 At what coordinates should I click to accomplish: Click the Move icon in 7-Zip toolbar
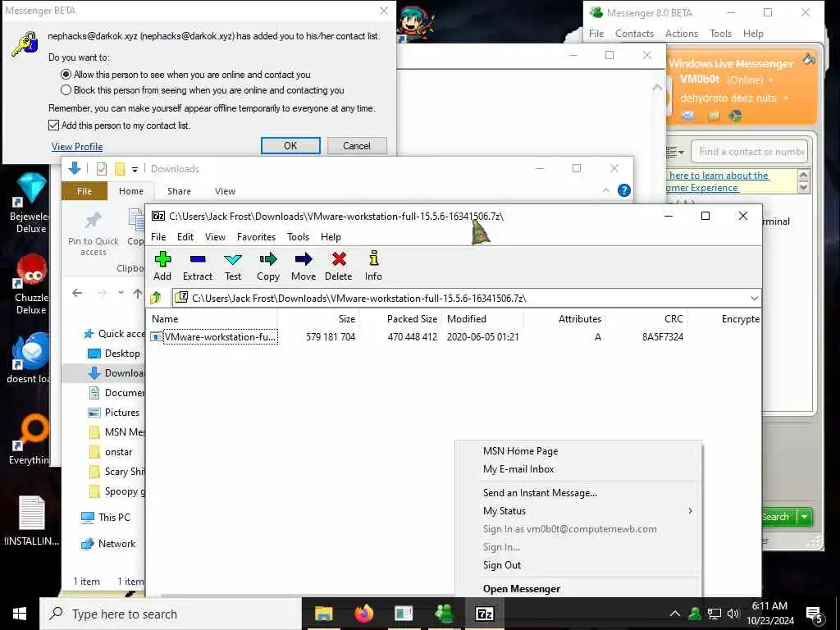coord(304,266)
